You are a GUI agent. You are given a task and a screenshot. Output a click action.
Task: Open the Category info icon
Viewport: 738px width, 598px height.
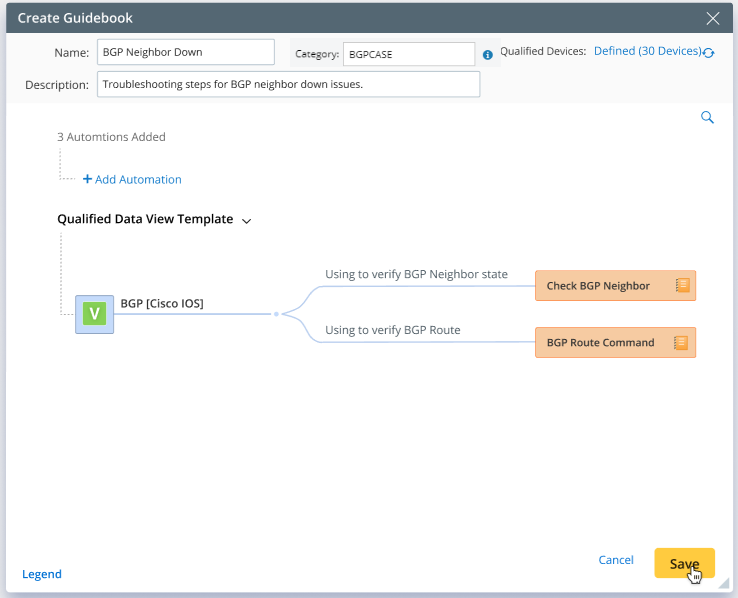488,55
